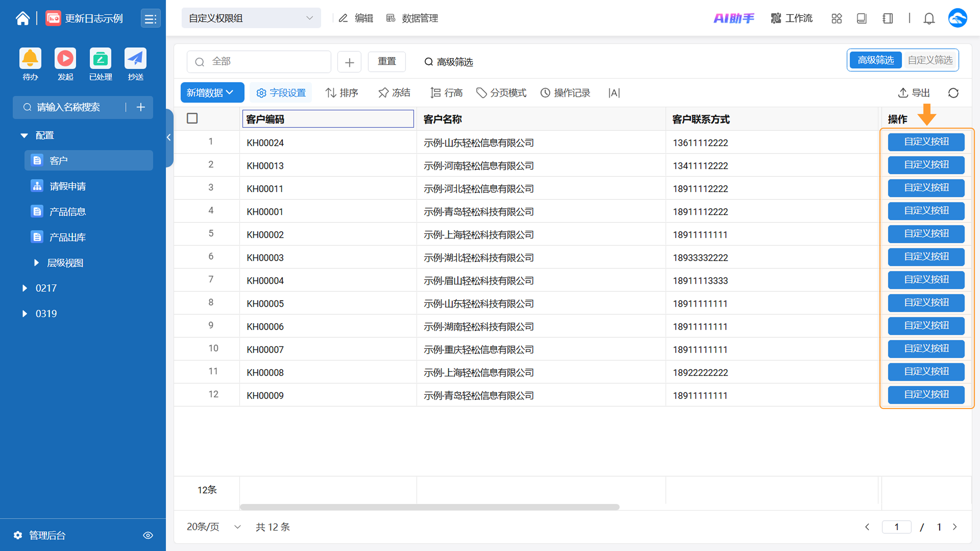Click the |A| column width icon
980x551 pixels.
click(614, 93)
